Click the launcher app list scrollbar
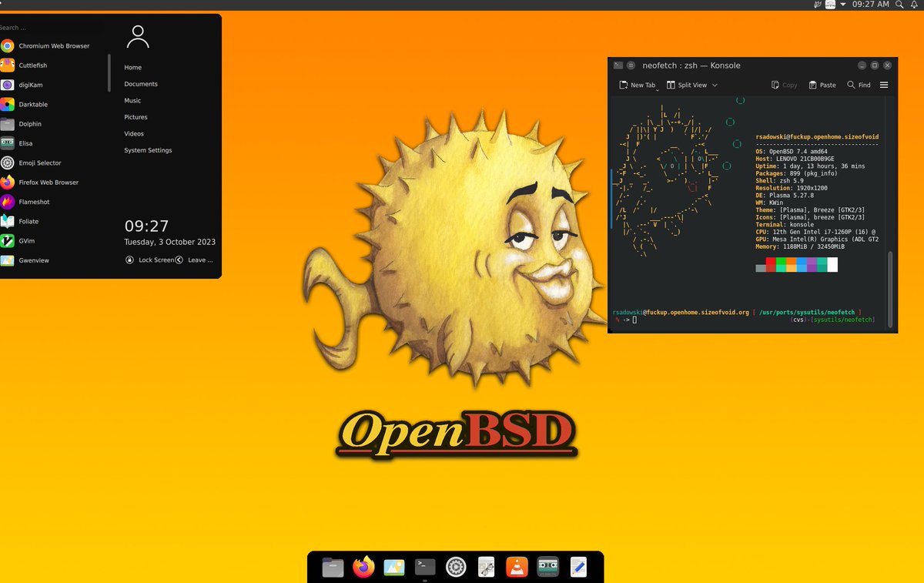Viewport: 924px width, 583px height. pos(109,73)
